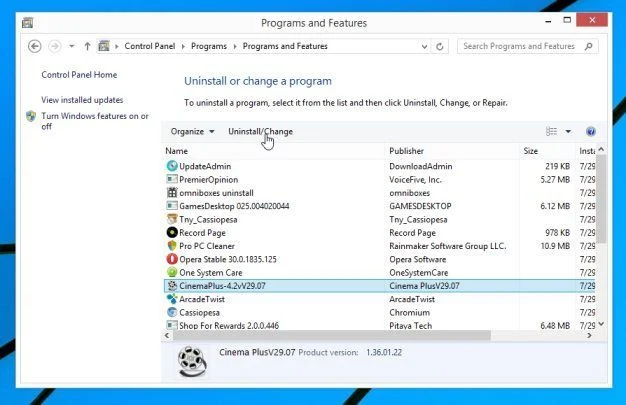This screenshot has width=626, height=405.
Task: Select the Opera Stable program icon
Action: tap(172, 259)
